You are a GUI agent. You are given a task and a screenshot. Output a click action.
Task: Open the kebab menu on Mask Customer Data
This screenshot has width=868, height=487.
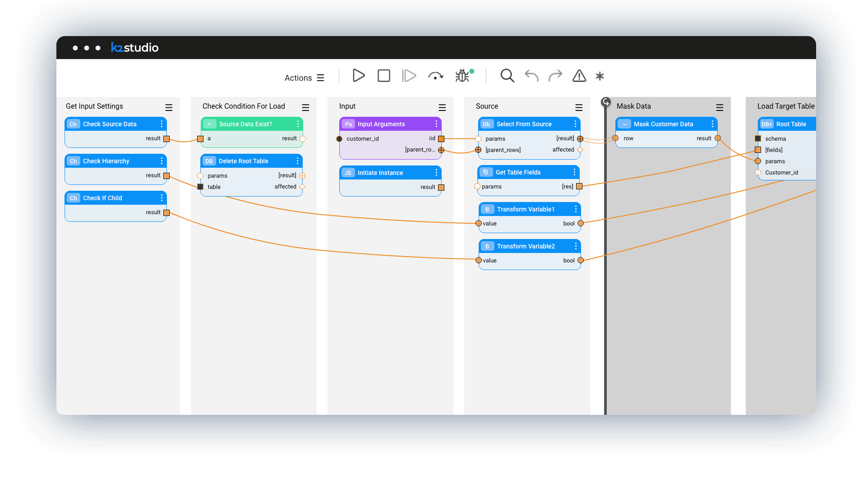713,124
